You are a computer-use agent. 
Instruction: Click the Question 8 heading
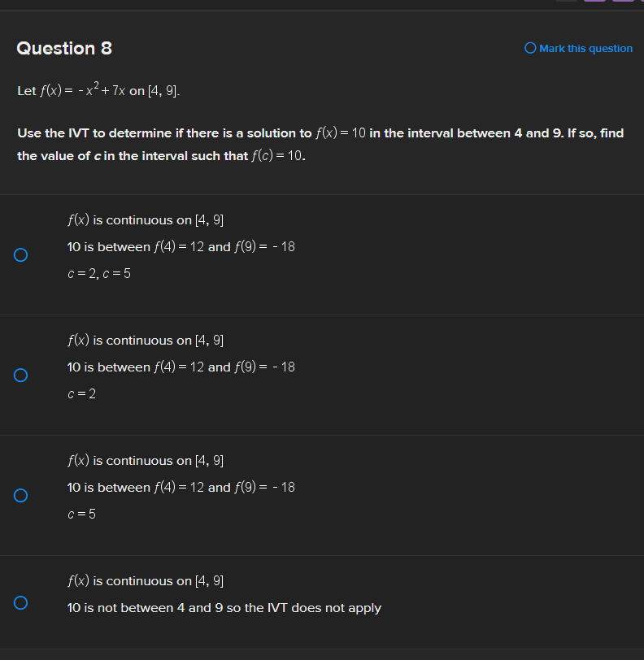[x=63, y=48]
